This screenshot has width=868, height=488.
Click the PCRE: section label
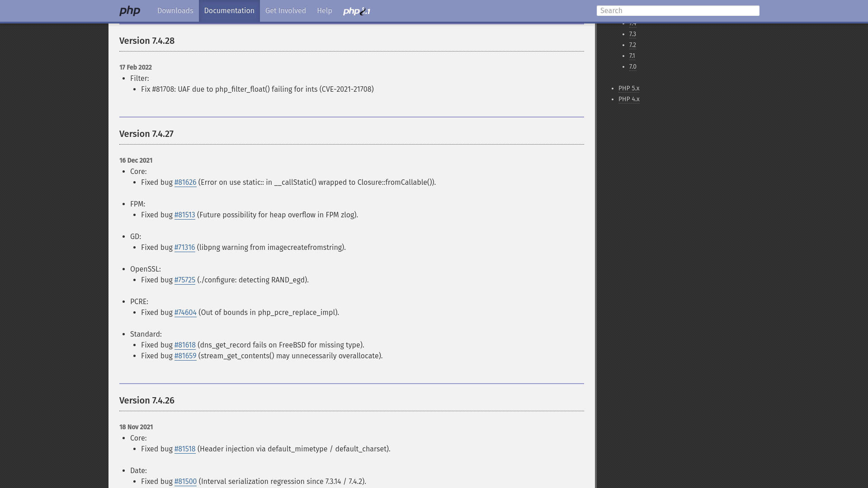pyautogui.click(x=139, y=302)
